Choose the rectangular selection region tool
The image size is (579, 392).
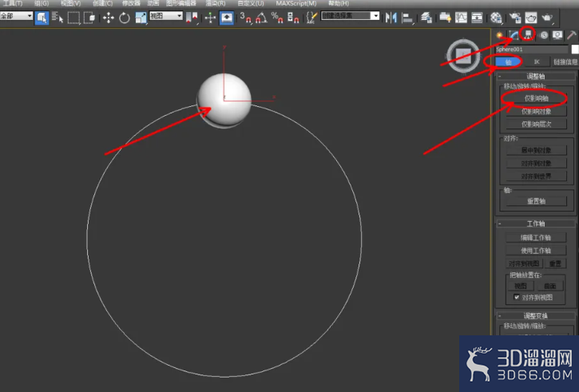tap(73, 18)
